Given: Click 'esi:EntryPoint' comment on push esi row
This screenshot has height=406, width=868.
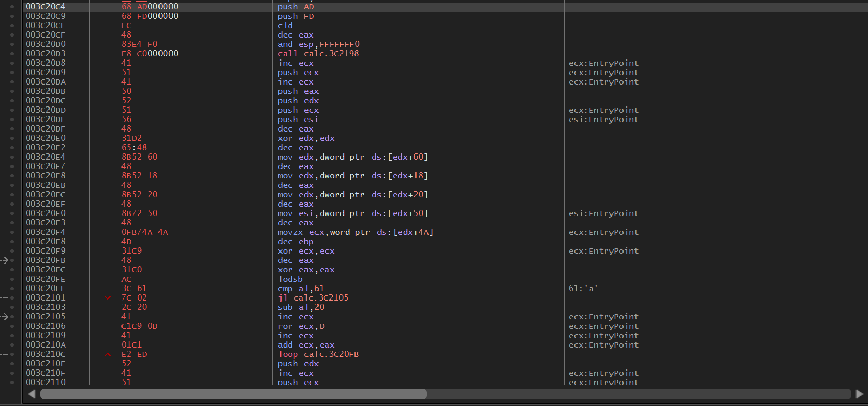Looking at the screenshot, I should (603, 120).
